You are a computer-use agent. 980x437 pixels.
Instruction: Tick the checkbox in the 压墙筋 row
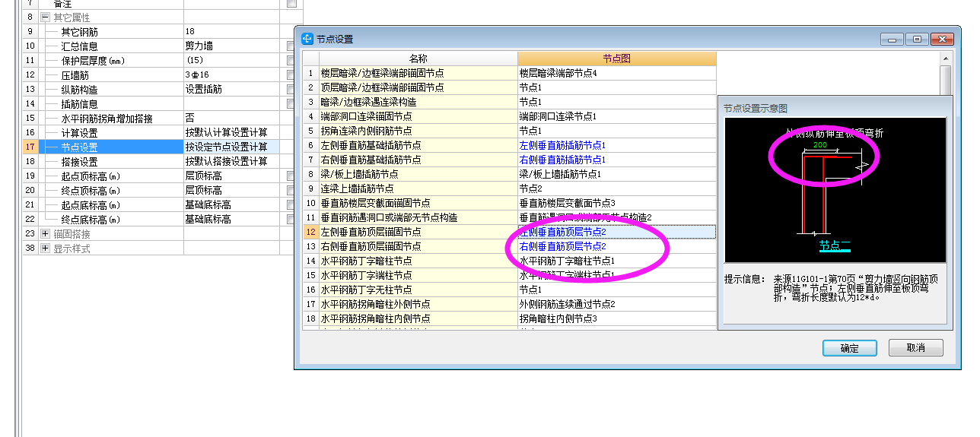pyautogui.click(x=291, y=74)
